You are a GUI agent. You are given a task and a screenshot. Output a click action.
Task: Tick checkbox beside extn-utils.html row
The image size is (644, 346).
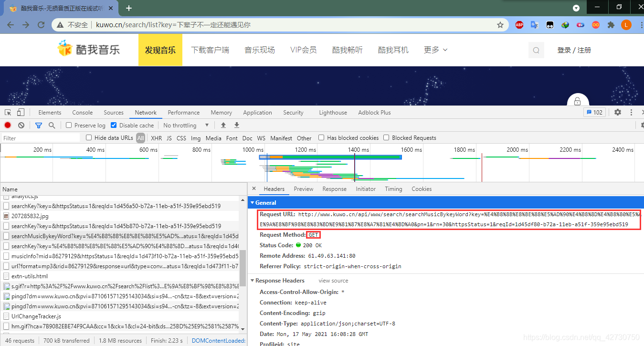click(x=7, y=276)
